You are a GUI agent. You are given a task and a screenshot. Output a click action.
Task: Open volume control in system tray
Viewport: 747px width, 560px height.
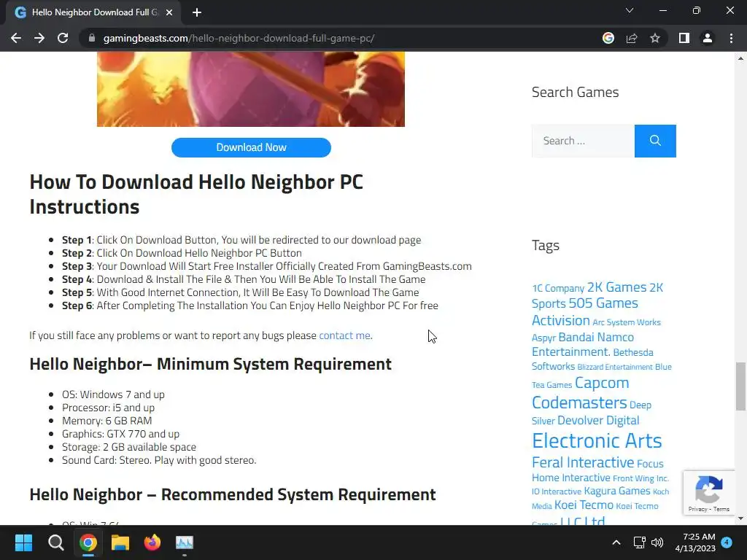click(x=657, y=542)
